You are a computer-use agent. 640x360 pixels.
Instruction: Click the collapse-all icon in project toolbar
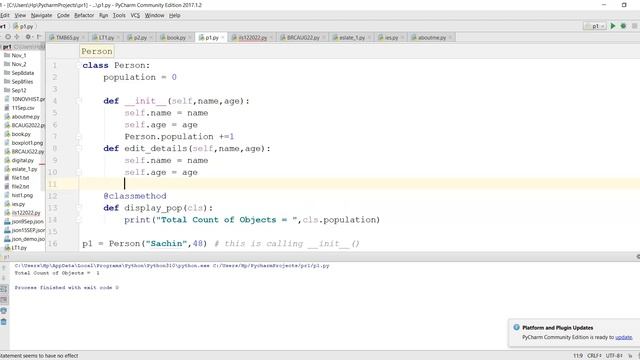(x=18, y=37)
